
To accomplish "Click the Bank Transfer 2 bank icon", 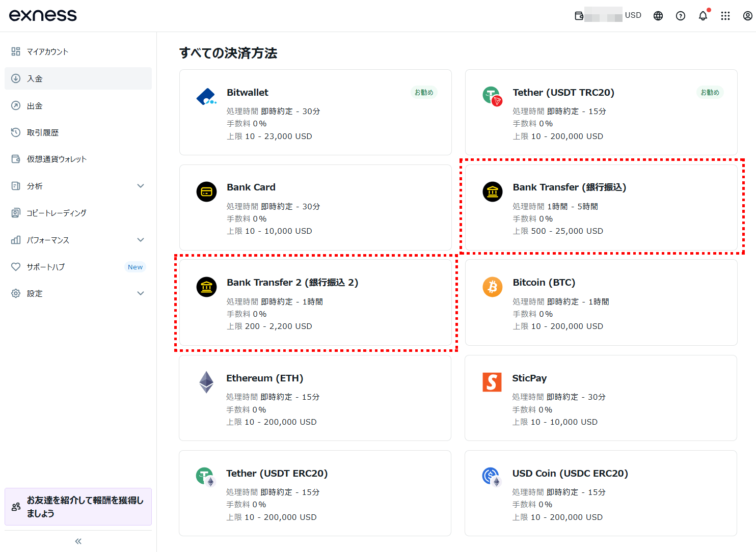I will (206, 287).
